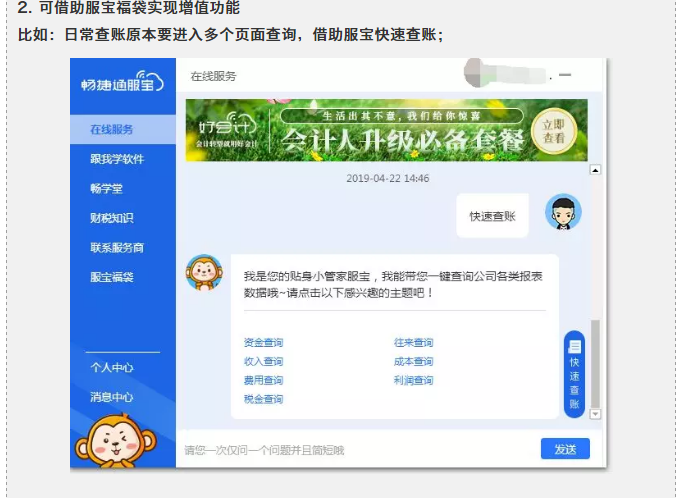Open 跟我学软件 in the sidebar
The width and height of the screenshot is (682, 498).
tap(116, 159)
